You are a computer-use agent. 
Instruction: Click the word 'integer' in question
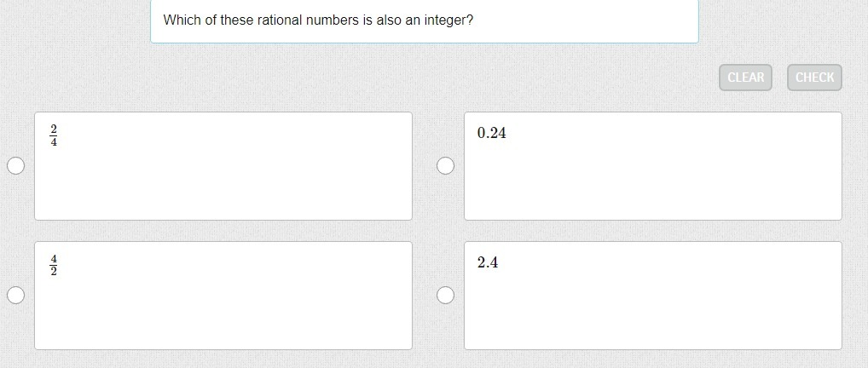(x=448, y=20)
